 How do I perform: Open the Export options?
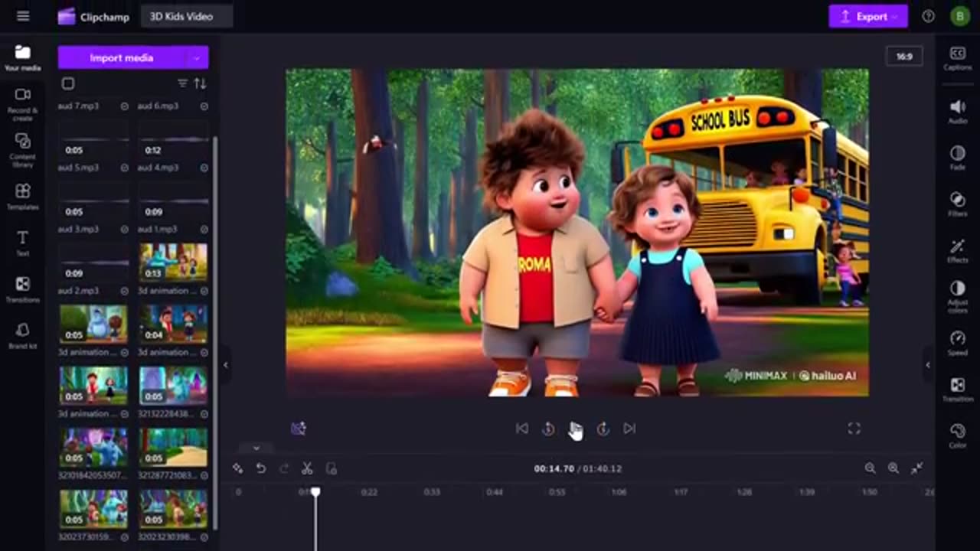pos(867,16)
